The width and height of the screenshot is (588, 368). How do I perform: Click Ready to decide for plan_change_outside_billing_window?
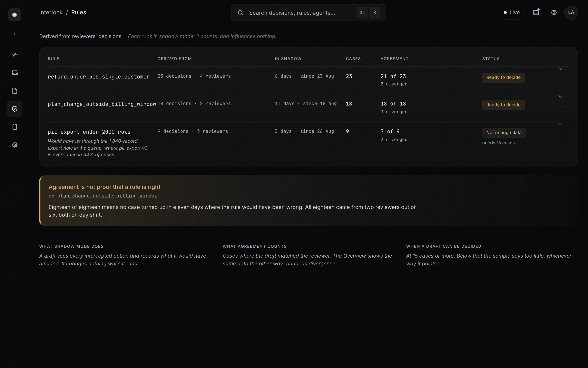coord(503,105)
